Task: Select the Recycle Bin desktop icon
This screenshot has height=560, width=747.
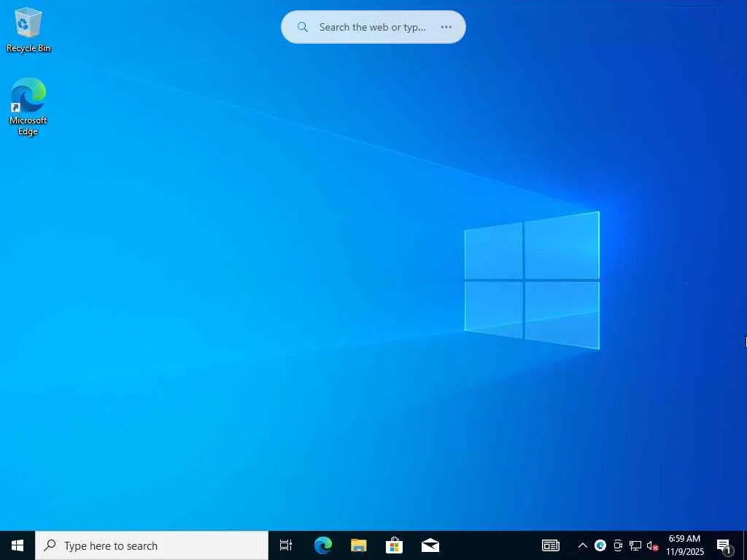Action: pos(28,29)
